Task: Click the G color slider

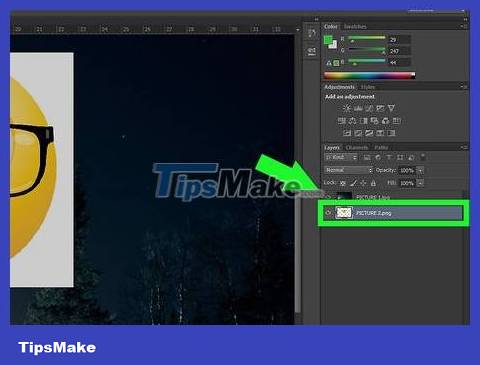Action: 367,50
